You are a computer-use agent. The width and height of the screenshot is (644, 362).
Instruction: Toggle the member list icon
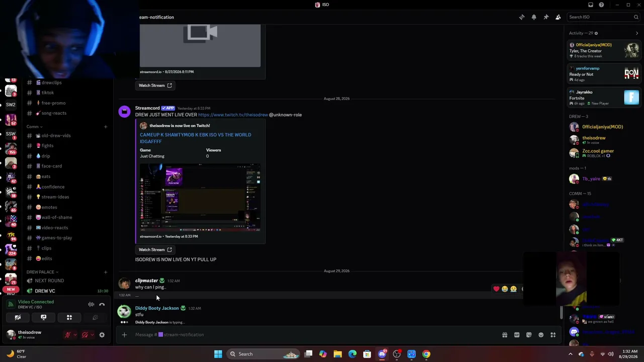pos(558,17)
